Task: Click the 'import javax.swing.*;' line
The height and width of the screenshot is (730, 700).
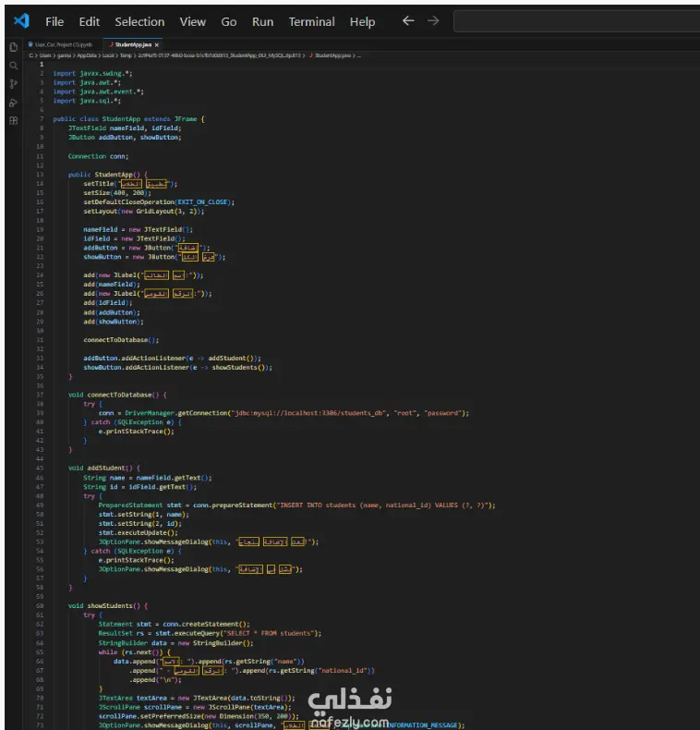Action: [92, 74]
